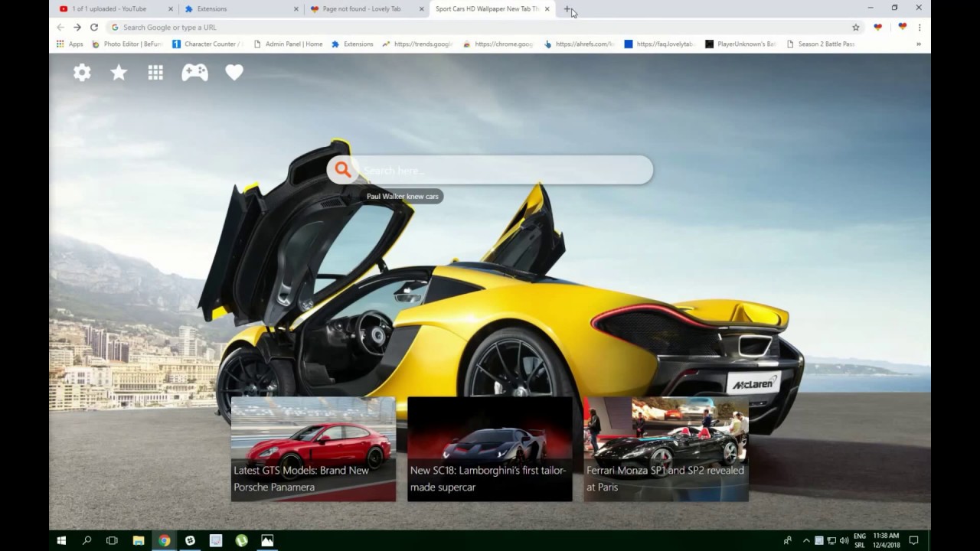Go forward with the browser forward arrow

77,27
